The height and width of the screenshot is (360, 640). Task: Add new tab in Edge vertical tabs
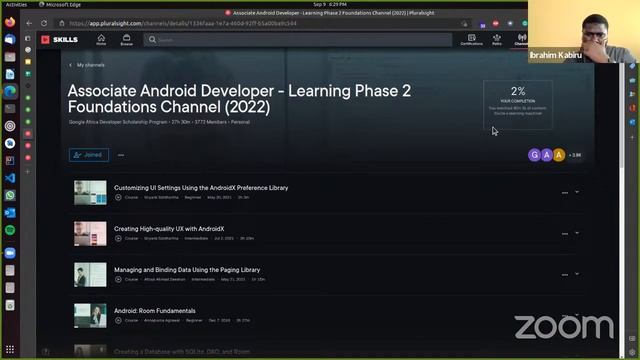point(28,172)
